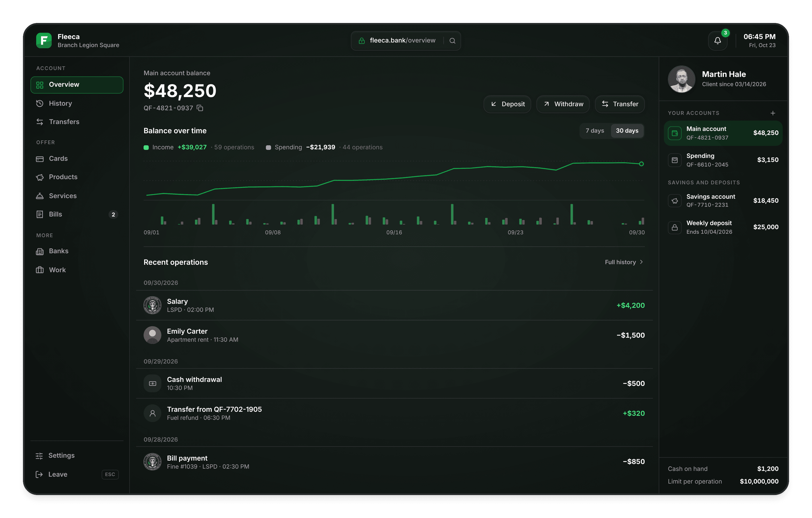This screenshot has height=518, width=812.
Task: Open Cards under Offer
Action: (x=77, y=159)
